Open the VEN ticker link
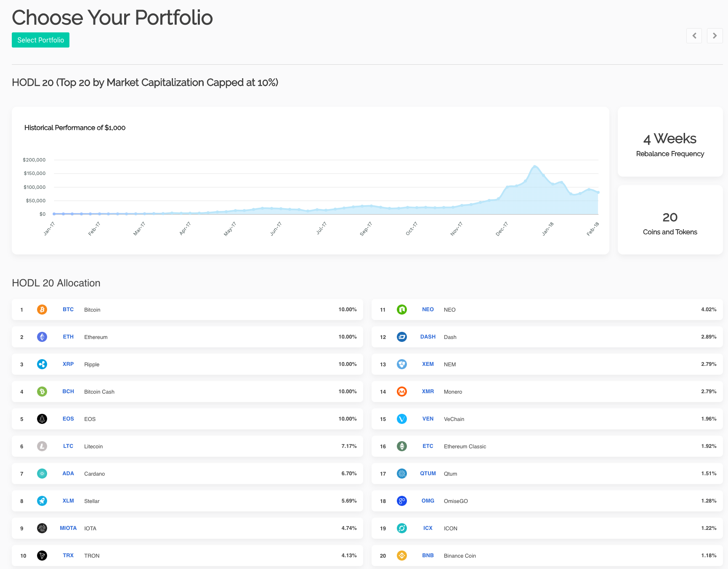Image resolution: width=728 pixels, height=569 pixels. pos(428,419)
